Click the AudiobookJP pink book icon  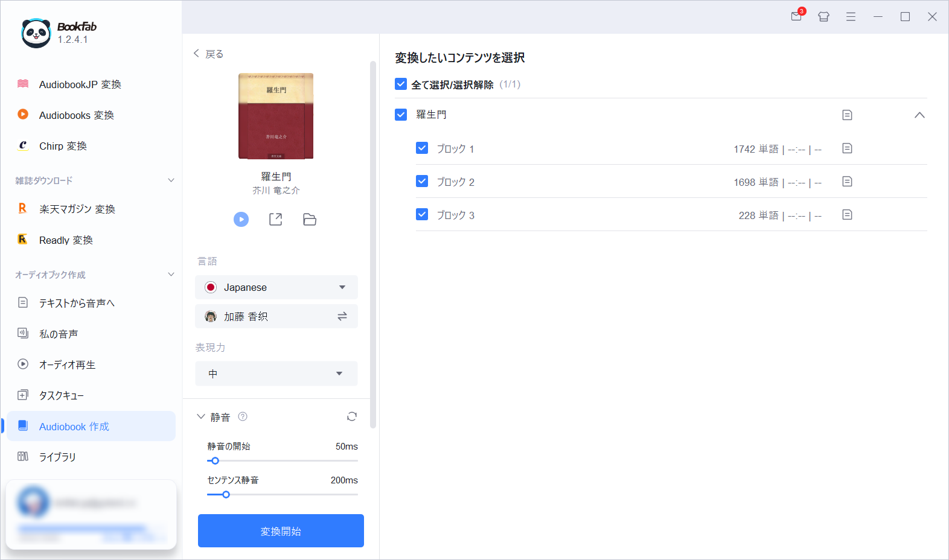[x=23, y=84]
